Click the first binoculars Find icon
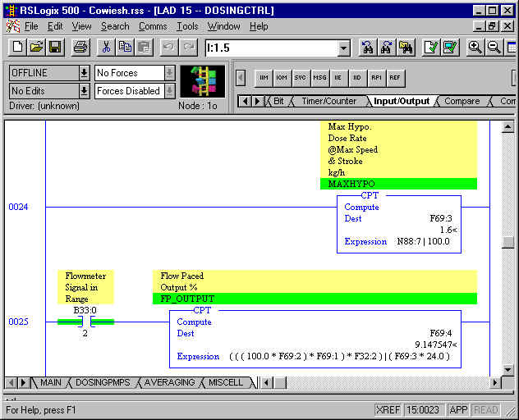The image size is (519, 420). [368, 48]
